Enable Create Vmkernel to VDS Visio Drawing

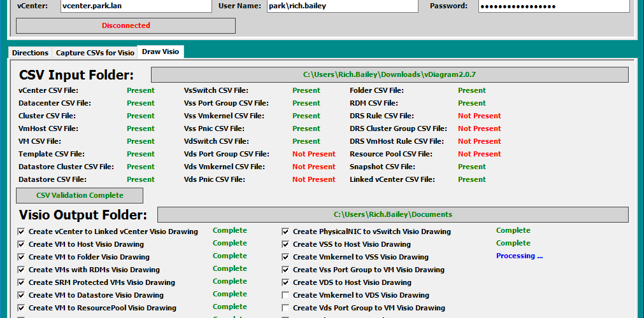[286, 295]
